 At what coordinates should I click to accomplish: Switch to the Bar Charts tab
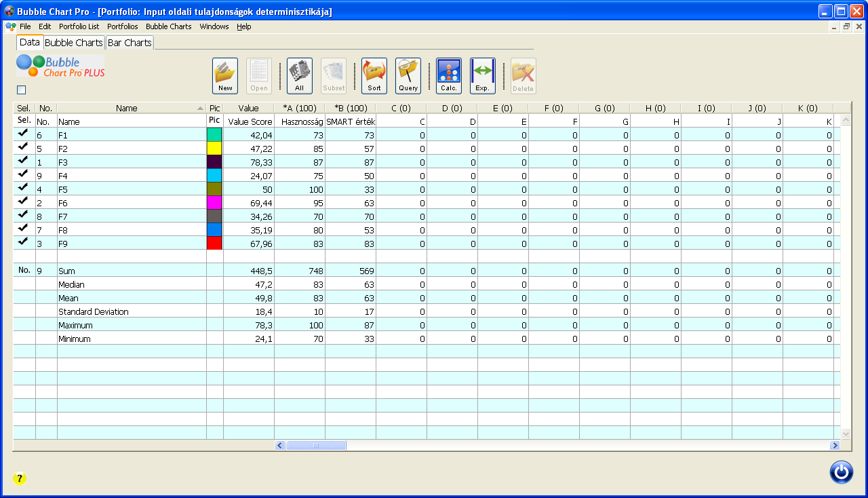tap(130, 43)
